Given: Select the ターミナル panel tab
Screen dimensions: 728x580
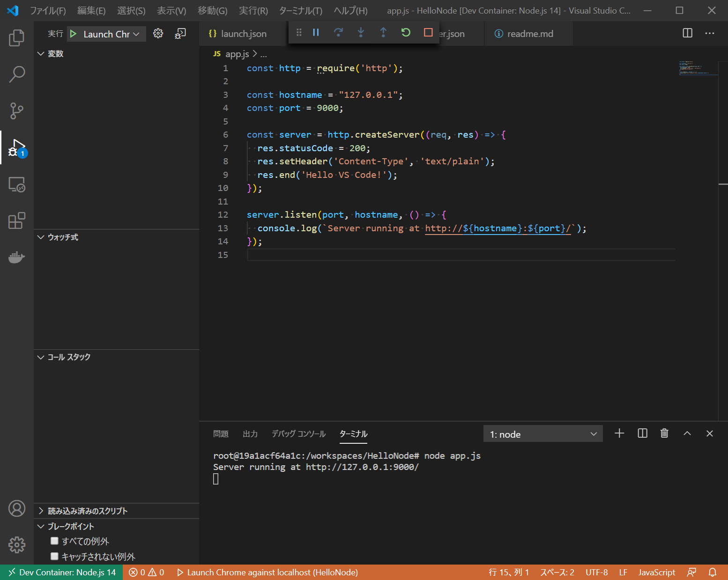Looking at the screenshot, I should (353, 434).
